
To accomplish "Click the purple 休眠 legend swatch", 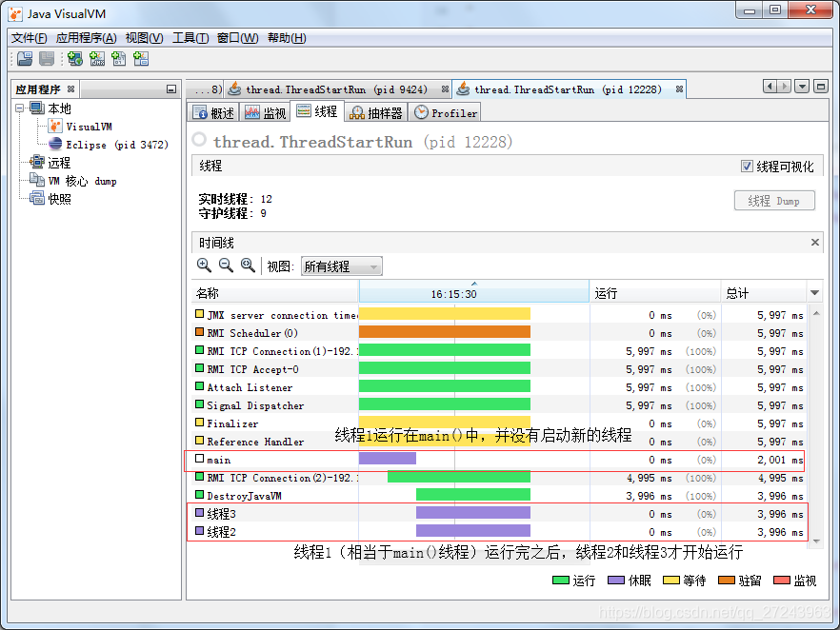I will click(x=616, y=581).
